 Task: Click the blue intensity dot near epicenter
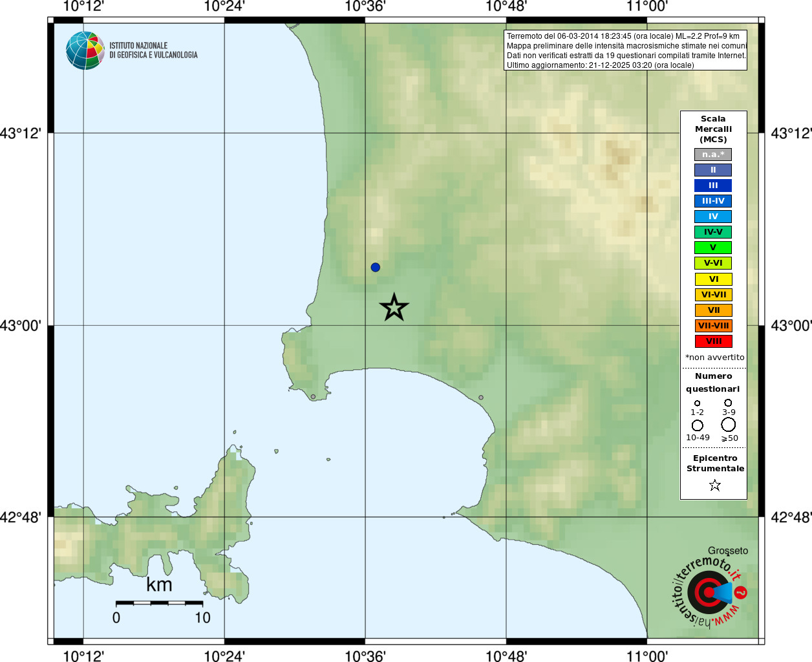pos(375,267)
